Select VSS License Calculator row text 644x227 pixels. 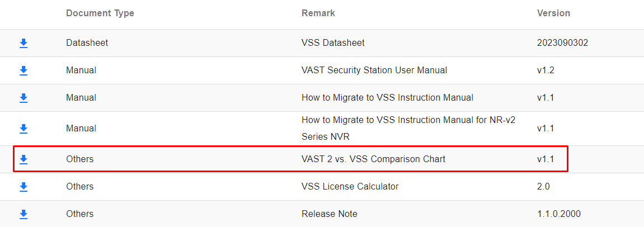(x=350, y=186)
